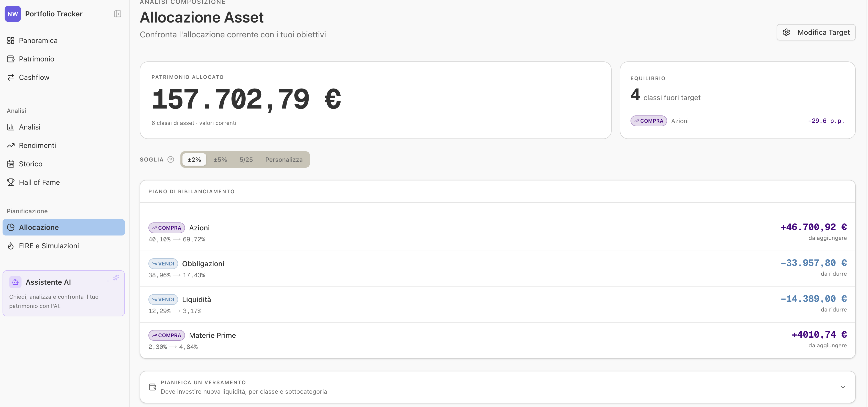868x407 pixels.
Task: Click the COMPRA badge next to Azioni row
Action: [x=166, y=228]
